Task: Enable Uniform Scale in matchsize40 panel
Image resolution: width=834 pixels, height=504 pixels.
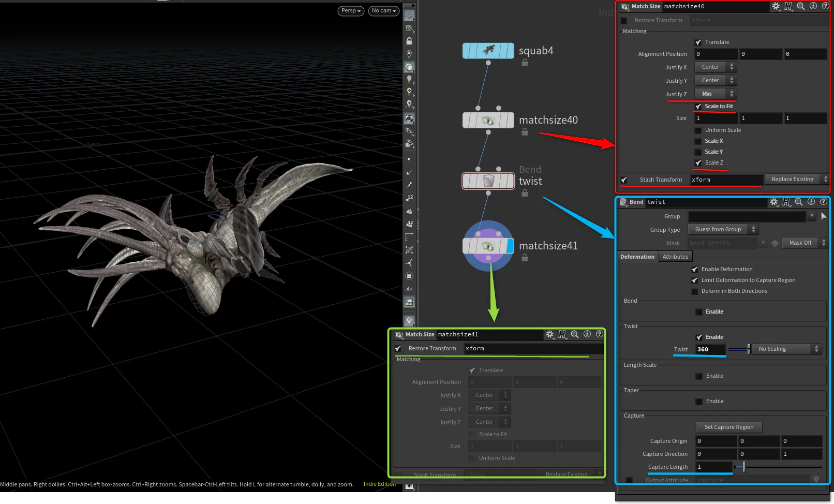Action: click(698, 130)
